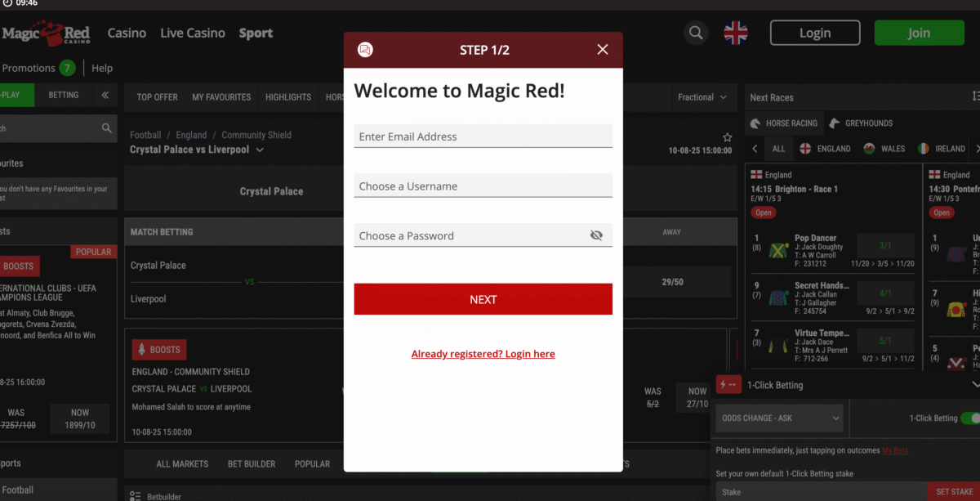Select Pop Dancer 3/1 odds
Image resolution: width=980 pixels, height=501 pixels.
[884, 245]
